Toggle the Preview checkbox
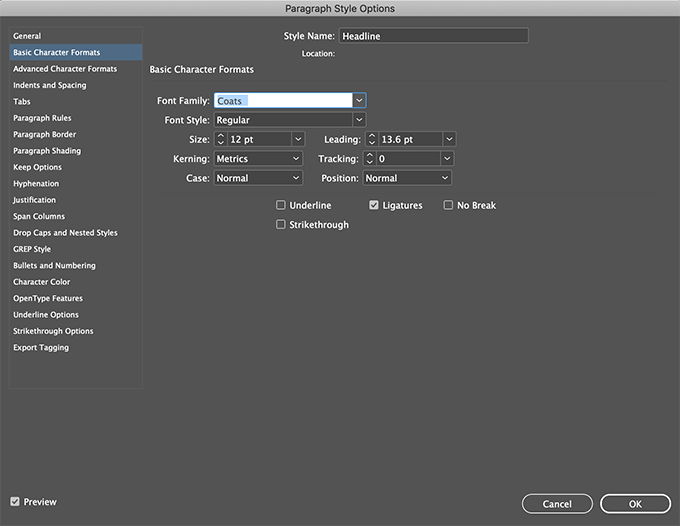The image size is (680, 526). [x=15, y=502]
